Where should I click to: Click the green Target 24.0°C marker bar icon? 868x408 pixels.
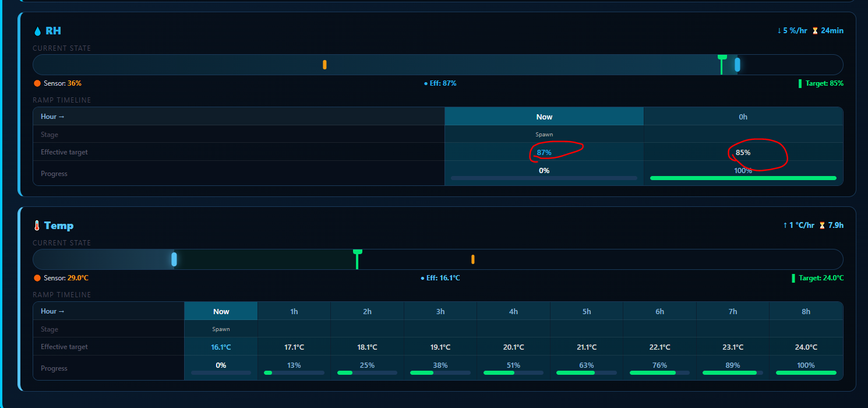(793, 278)
